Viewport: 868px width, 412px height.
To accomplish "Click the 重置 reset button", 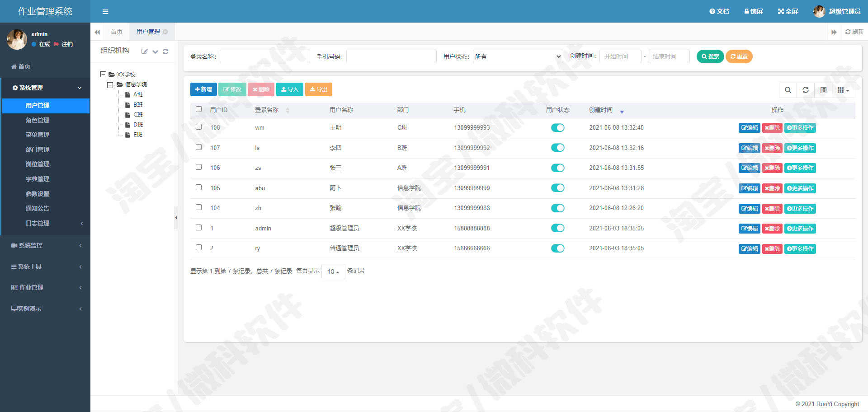I will (x=739, y=56).
